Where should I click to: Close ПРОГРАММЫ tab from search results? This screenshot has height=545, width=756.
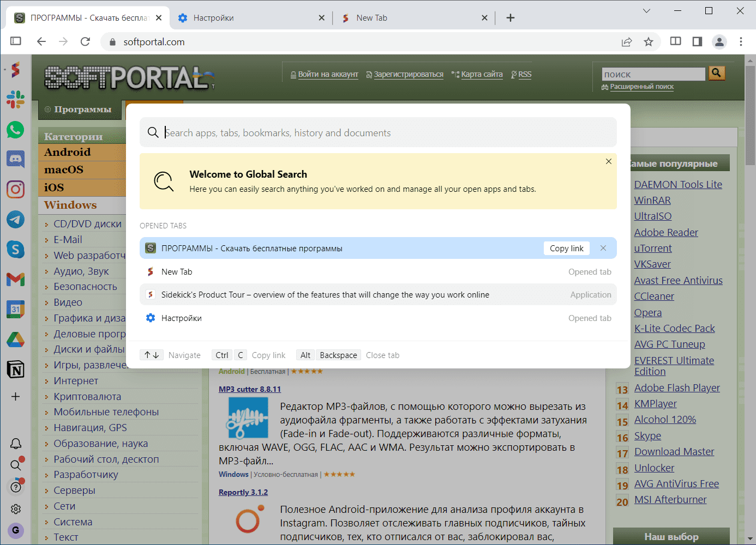(603, 248)
